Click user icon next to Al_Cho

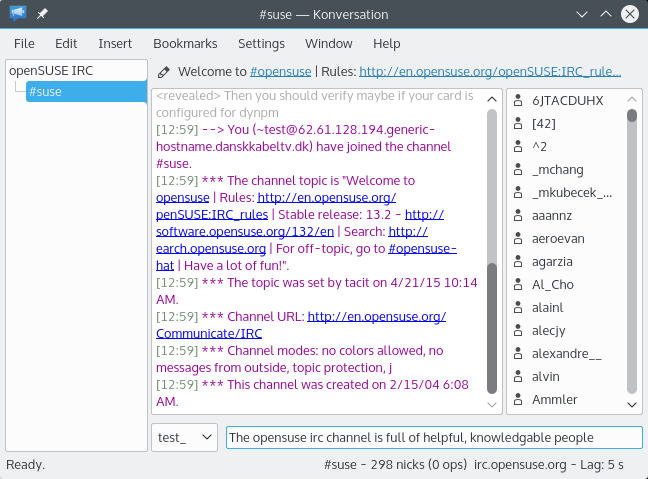click(x=518, y=284)
